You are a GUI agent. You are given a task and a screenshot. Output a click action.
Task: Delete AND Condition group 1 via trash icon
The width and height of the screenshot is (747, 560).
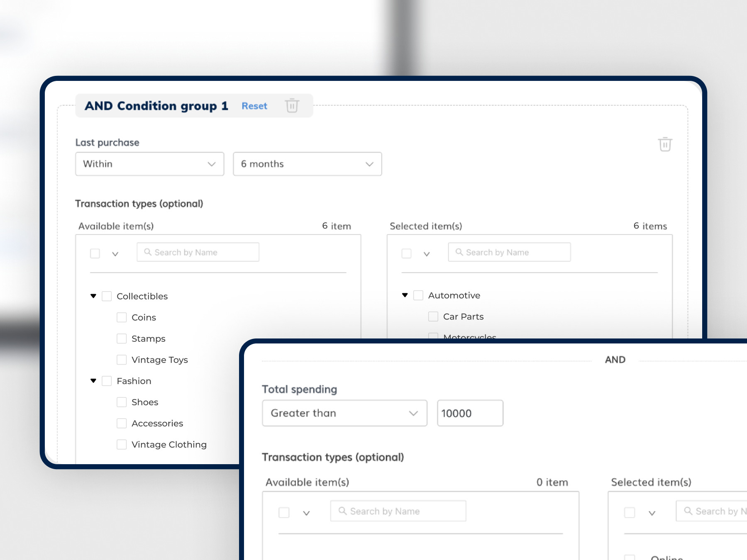[292, 106]
